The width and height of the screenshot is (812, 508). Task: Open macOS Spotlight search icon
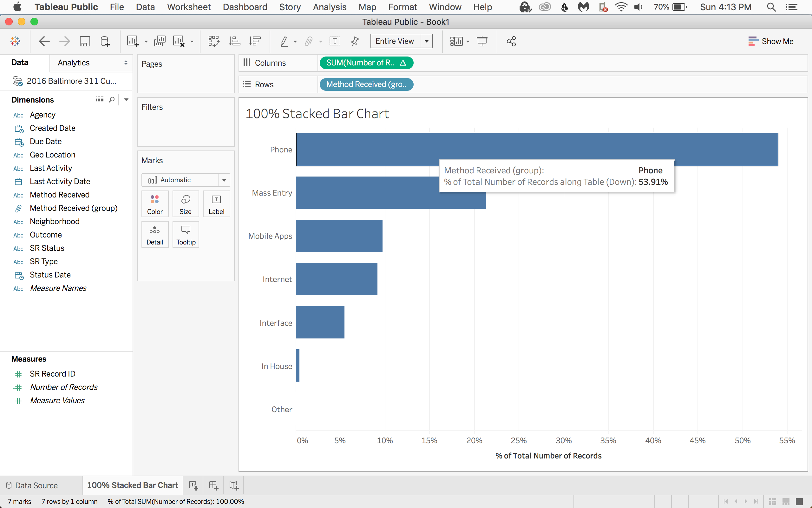pyautogui.click(x=771, y=7)
